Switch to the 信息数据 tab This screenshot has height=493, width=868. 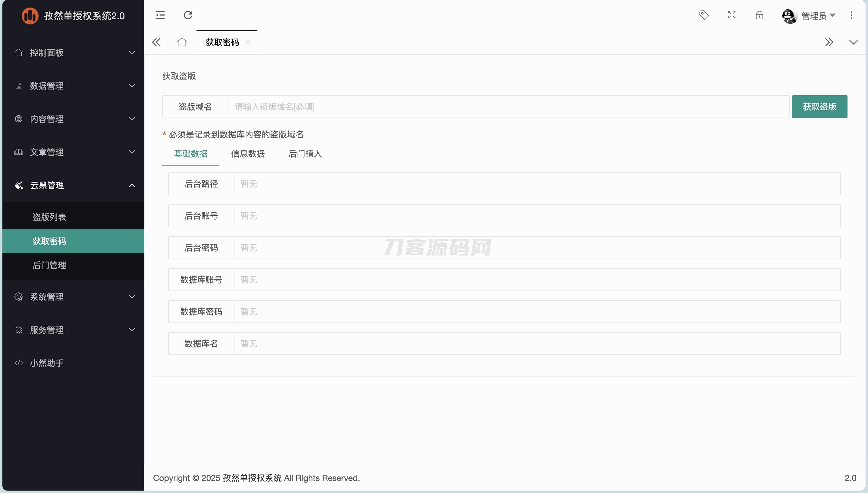pos(248,154)
